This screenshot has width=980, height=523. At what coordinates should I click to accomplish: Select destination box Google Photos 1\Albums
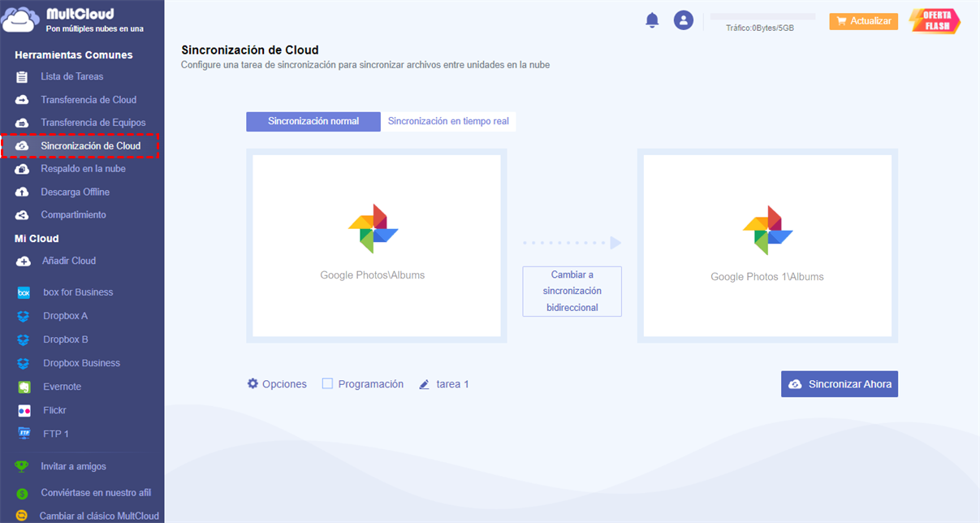click(767, 245)
